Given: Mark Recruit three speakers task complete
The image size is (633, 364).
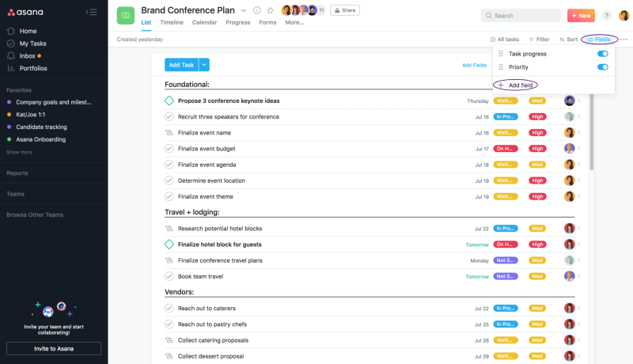Looking at the screenshot, I should point(169,116).
